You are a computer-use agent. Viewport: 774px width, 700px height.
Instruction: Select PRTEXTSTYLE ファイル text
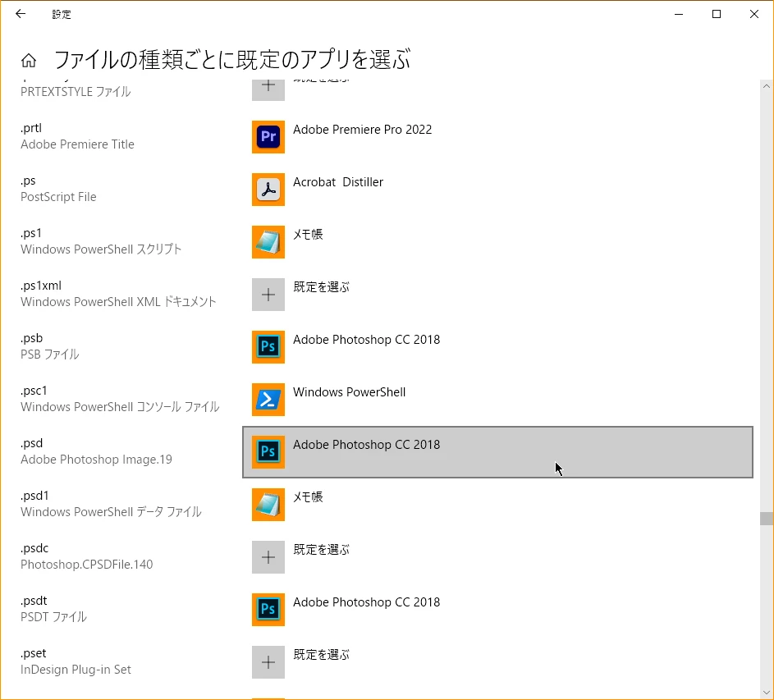click(x=76, y=92)
